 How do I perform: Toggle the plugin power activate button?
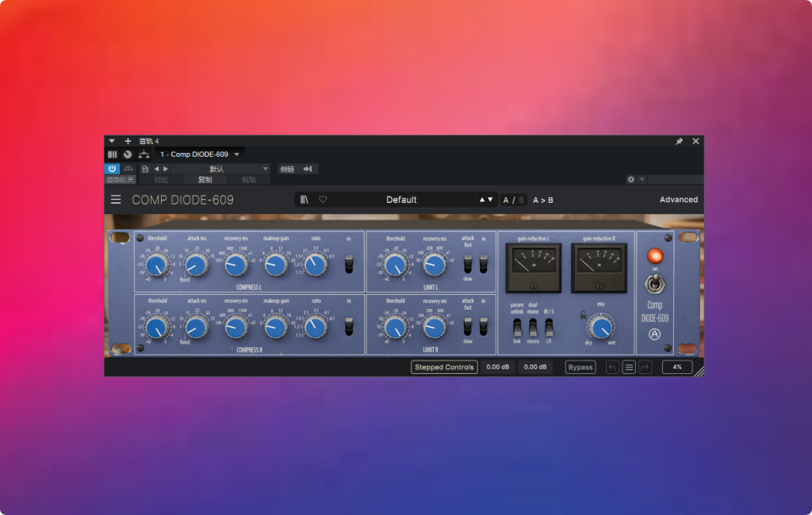112,169
